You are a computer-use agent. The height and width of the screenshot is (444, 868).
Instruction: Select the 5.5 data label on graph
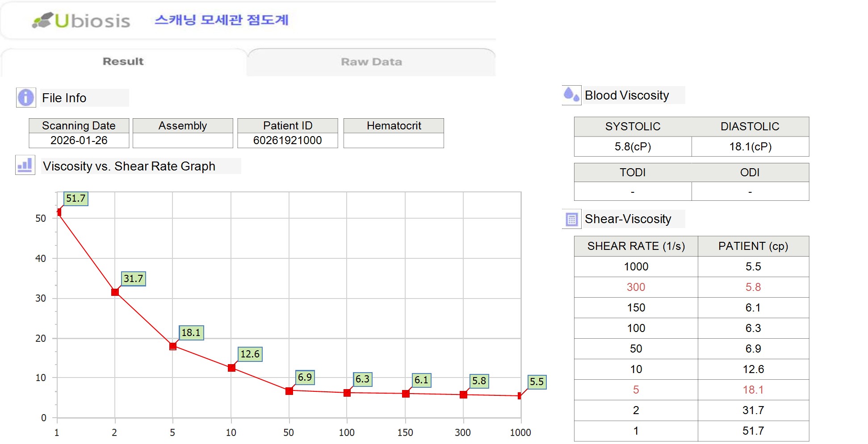coord(537,382)
